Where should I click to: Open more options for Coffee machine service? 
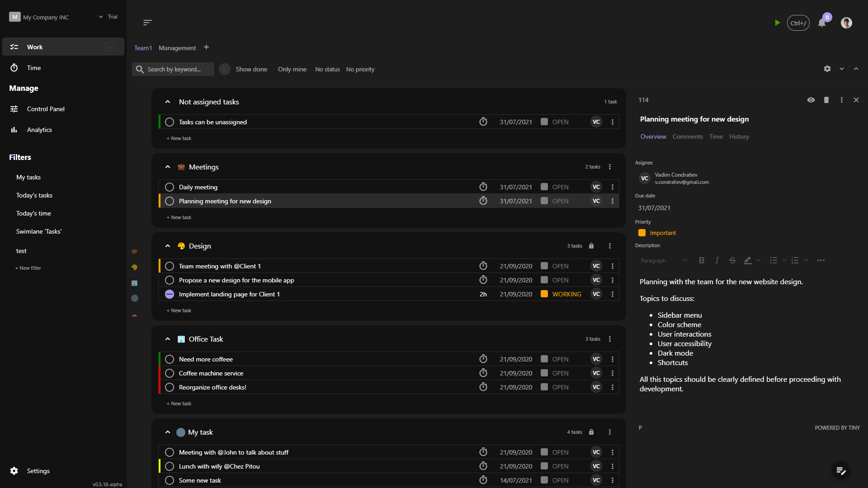coord(613,373)
